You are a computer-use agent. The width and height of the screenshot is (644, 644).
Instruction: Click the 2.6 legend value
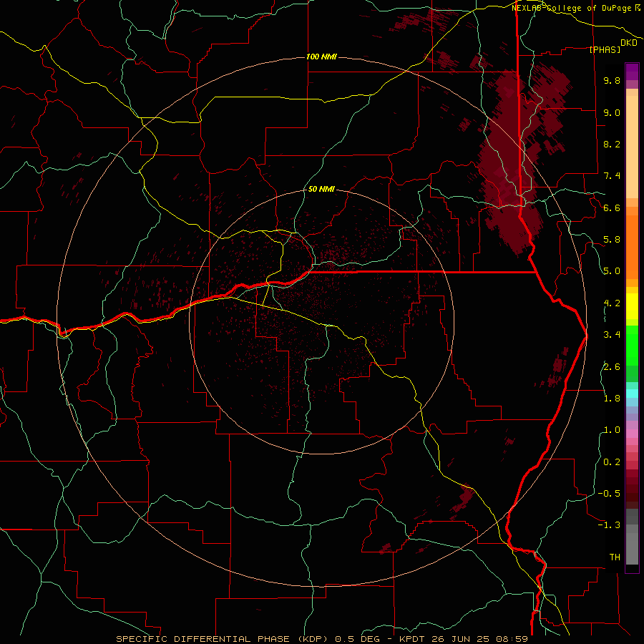click(612, 367)
